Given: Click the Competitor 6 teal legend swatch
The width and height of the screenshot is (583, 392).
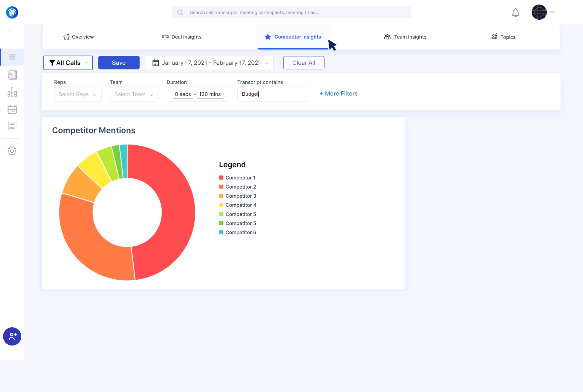Looking at the screenshot, I should click(x=221, y=232).
